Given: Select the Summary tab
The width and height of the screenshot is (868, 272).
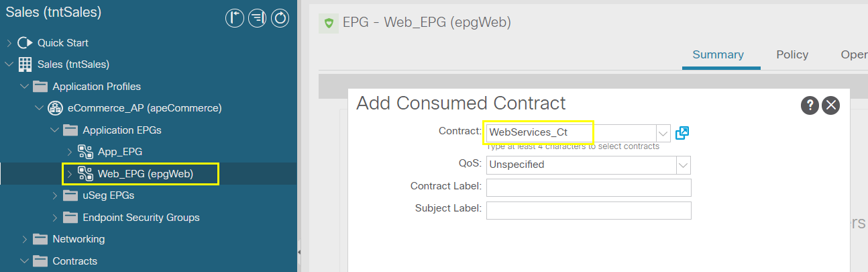Looking at the screenshot, I should pyautogui.click(x=718, y=55).
